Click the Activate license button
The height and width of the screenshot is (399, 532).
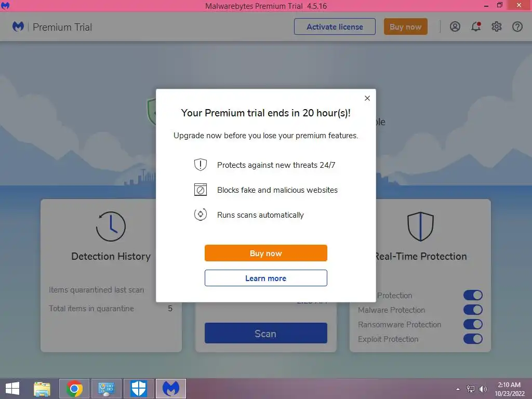tap(335, 27)
